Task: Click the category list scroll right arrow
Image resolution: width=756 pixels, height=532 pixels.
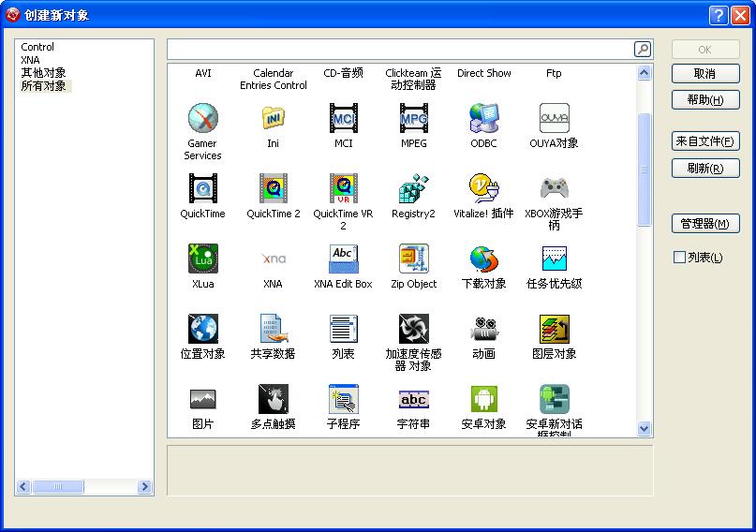Action: pos(144,487)
